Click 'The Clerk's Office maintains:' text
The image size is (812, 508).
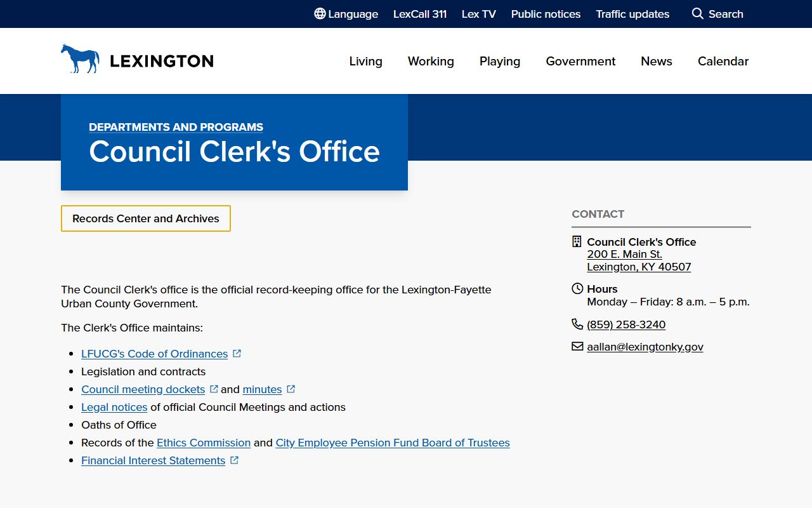(x=132, y=328)
